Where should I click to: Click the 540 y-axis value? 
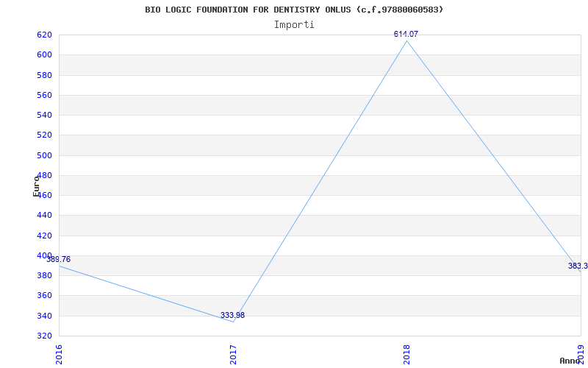44,116
